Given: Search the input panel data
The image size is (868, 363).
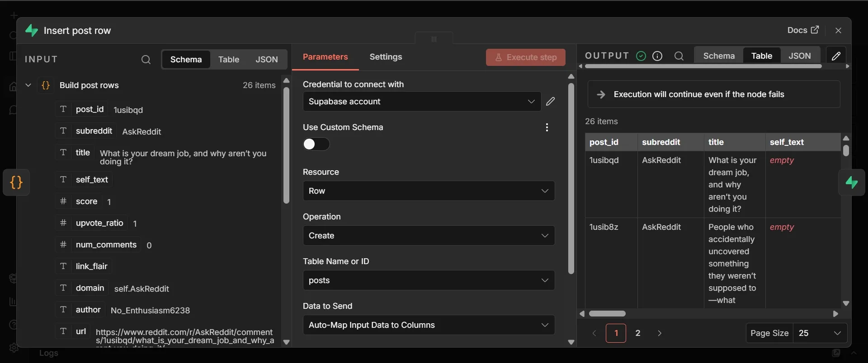Looking at the screenshot, I should click(x=146, y=60).
